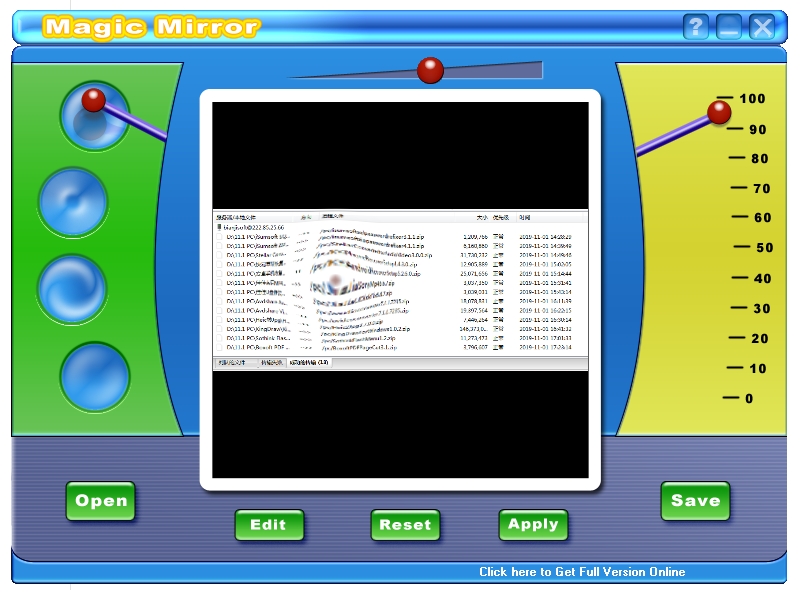Select the first bubble distortion effect
The image size is (800, 600).
94,117
